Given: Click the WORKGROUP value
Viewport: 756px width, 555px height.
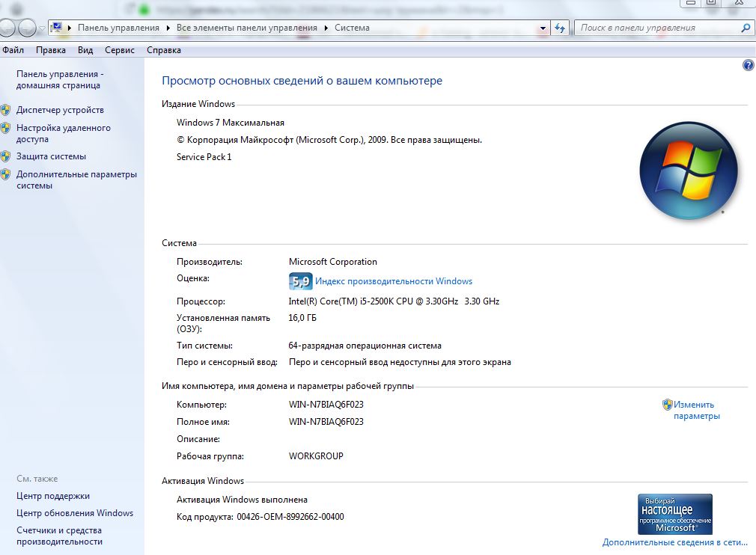Looking at the screenshot, I should pos(316,456).
